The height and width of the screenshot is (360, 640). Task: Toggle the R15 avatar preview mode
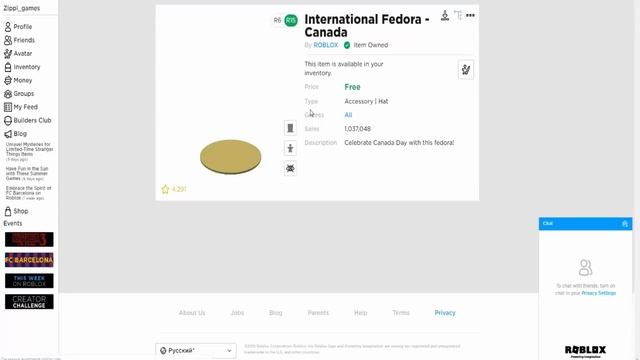291,20
